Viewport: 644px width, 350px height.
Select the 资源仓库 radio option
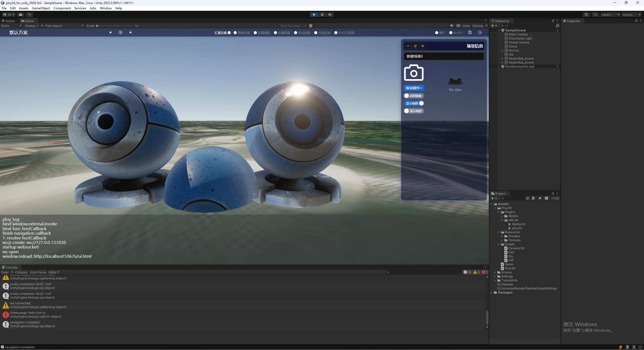235,33
